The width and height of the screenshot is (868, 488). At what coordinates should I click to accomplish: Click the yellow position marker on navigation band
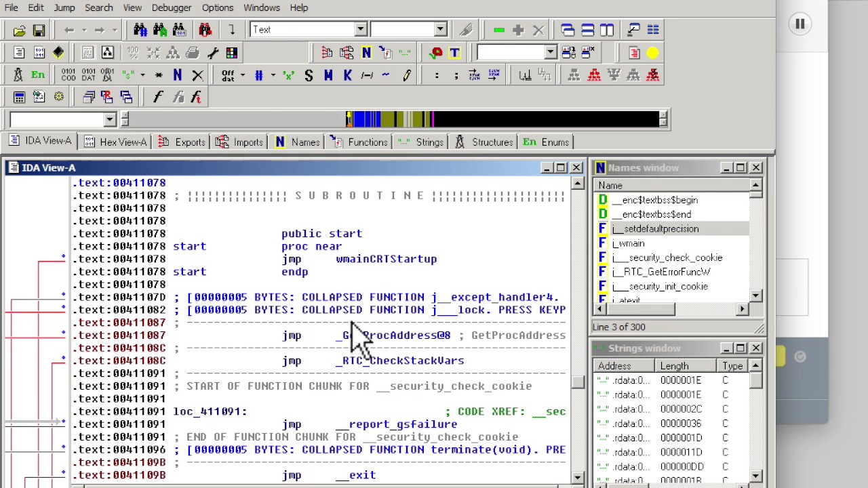tap(349, 120)
